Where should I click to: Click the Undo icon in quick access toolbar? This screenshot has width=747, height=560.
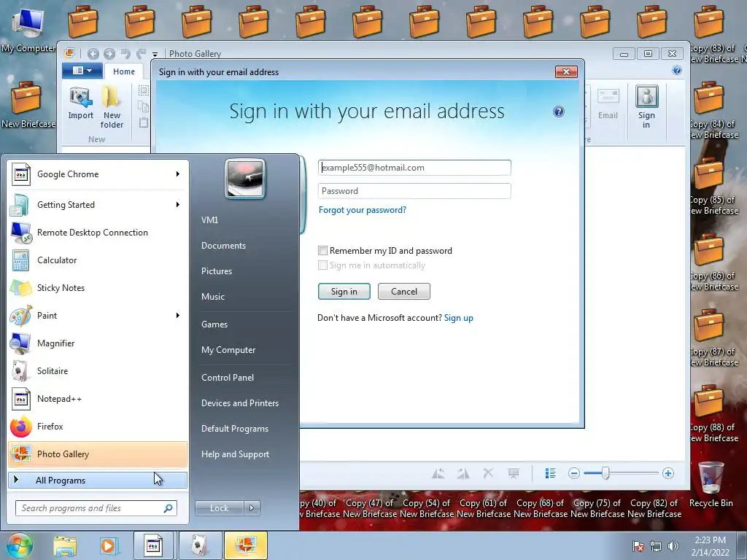pos(125,54)
